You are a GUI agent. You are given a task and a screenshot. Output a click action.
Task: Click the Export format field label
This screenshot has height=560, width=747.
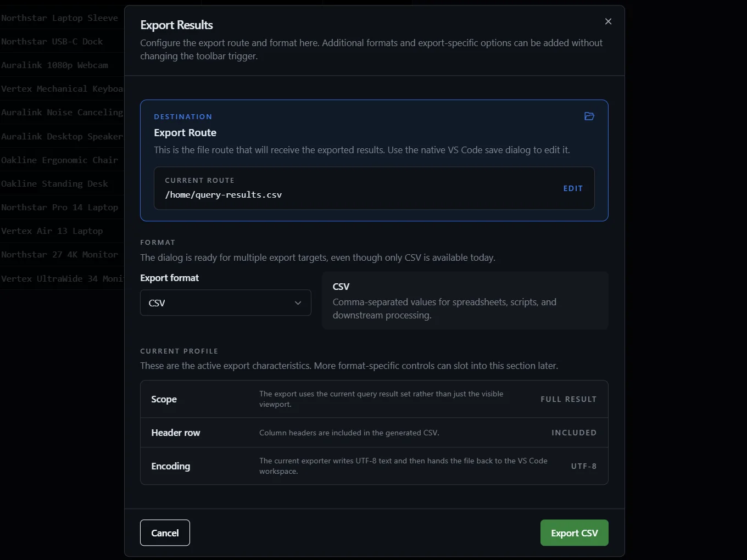tap(170, 278)
